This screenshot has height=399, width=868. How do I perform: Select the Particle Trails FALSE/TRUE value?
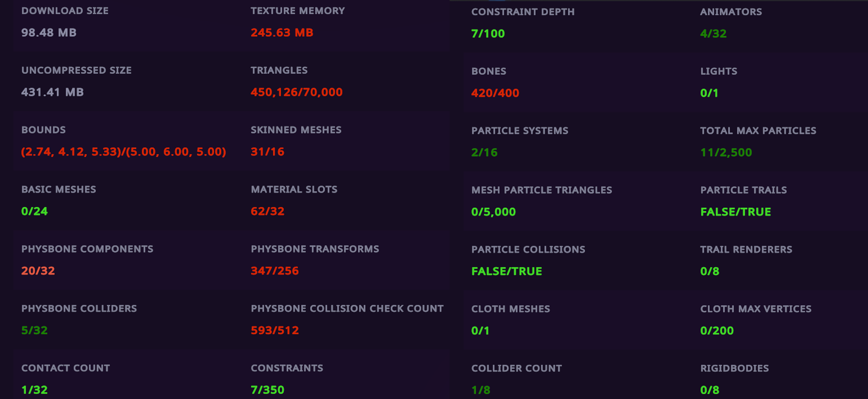pyautogui.click(x=736, y=212)
